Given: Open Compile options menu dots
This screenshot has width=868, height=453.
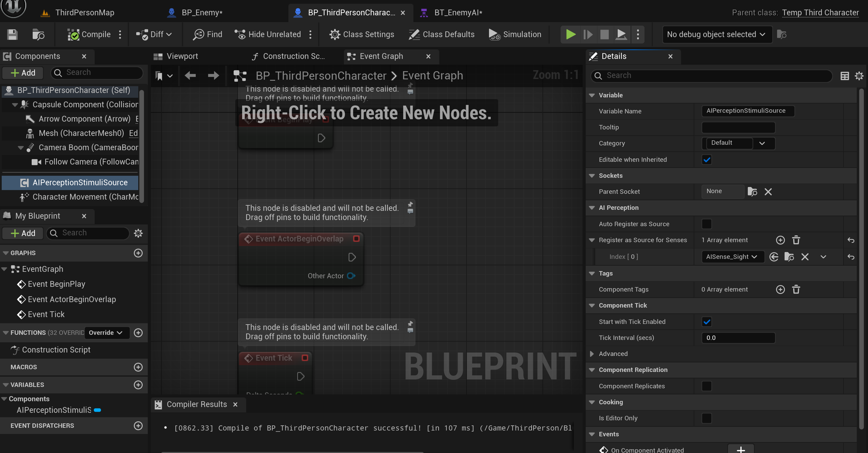Looking at the screenshot, I should pyautogui.click(x=120, y=34).
